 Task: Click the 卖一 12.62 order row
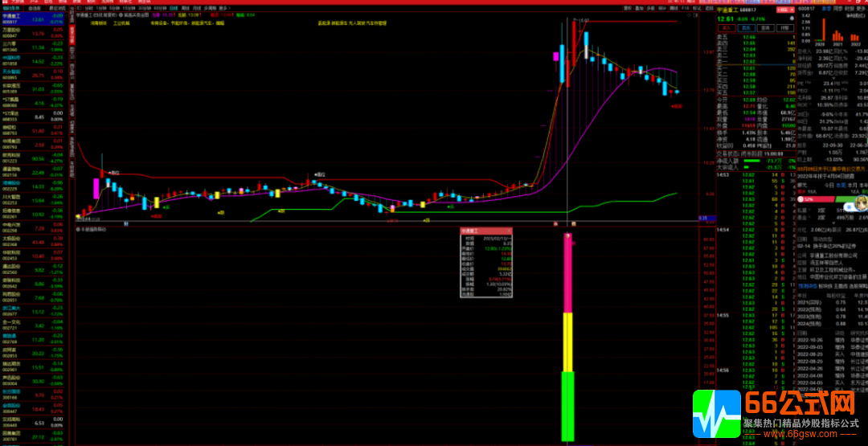755,61
